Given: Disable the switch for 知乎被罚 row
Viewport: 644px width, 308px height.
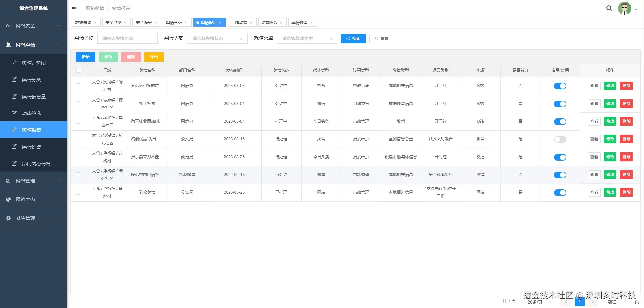Looking at the screenshot, I should (x=560, y=104).
